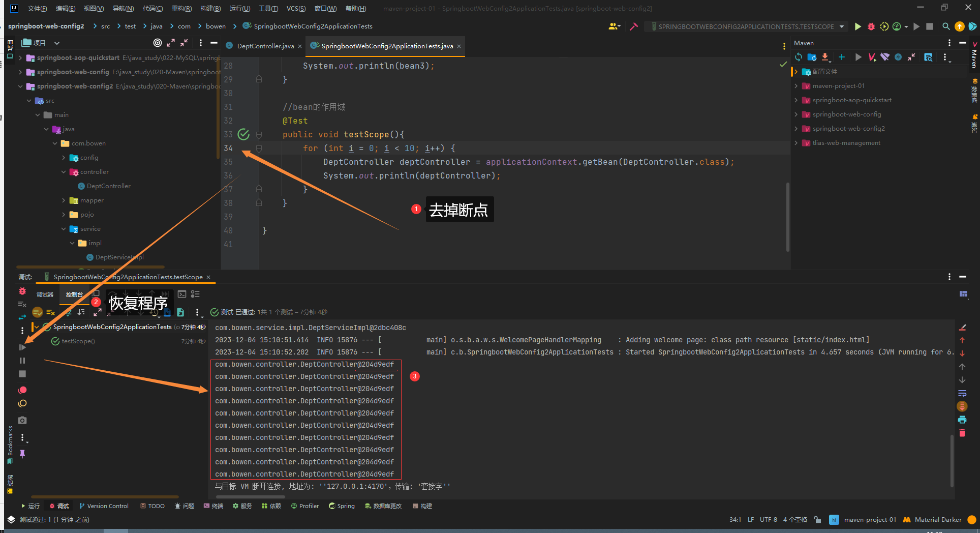Image resolution: width=980 pixels, height=533 pixels.
Task: Click the build hammer icon in top toolbar
Action: (x=634, y=26)
